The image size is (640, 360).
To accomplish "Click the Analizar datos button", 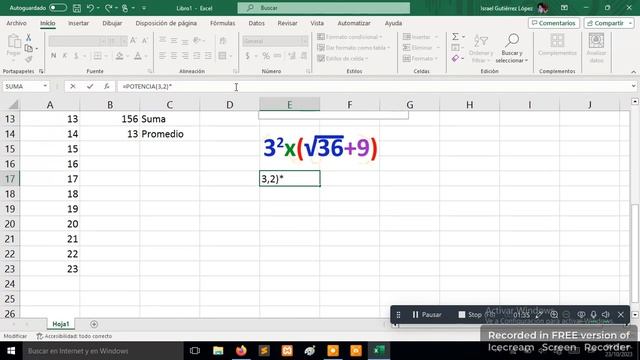I will 596,49.
